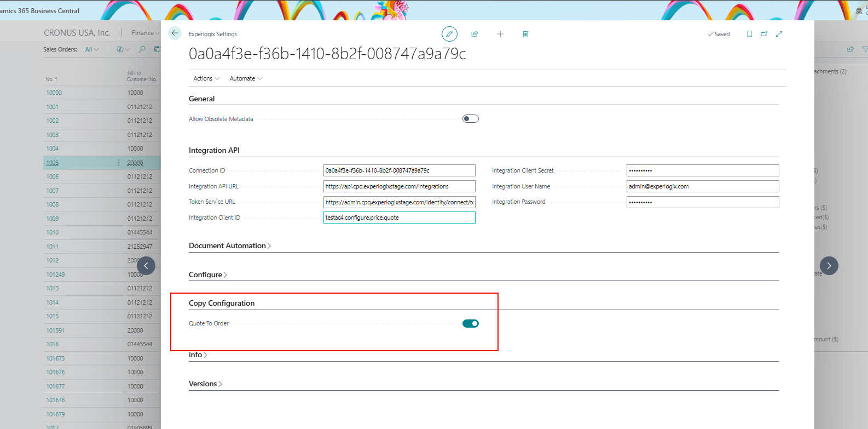
Task: Expand the card to full width
Action: 779,34
